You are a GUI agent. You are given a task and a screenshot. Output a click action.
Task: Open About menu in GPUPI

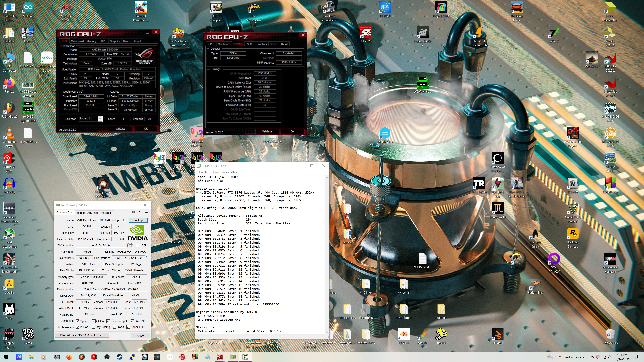(235, 172)
